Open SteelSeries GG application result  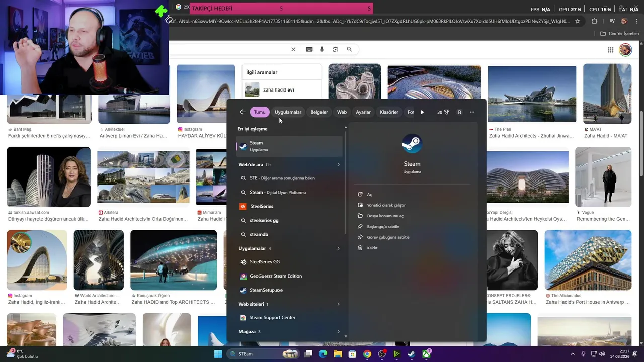tap(289, 262)
